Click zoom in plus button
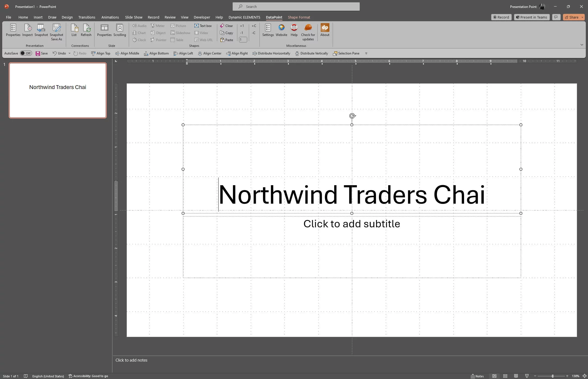This screenshot has width=588, height=379. [x=567, y=376]
